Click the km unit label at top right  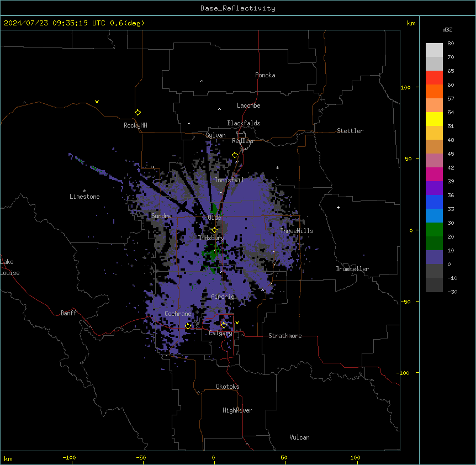[411, 23]
